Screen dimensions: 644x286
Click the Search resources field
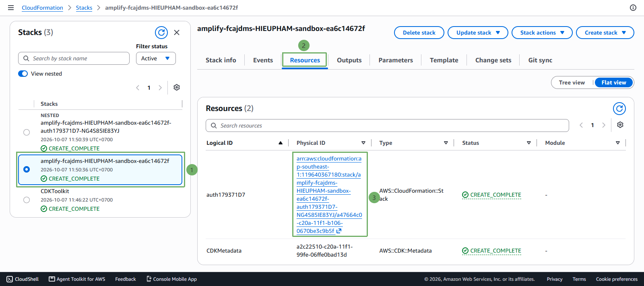387,126
